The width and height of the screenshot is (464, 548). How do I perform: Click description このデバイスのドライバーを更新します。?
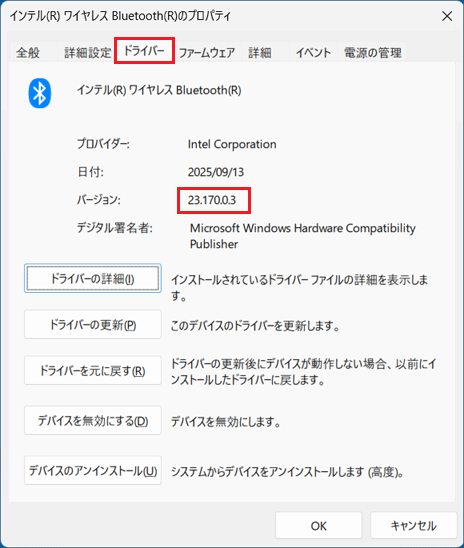(x=255, y=326)
